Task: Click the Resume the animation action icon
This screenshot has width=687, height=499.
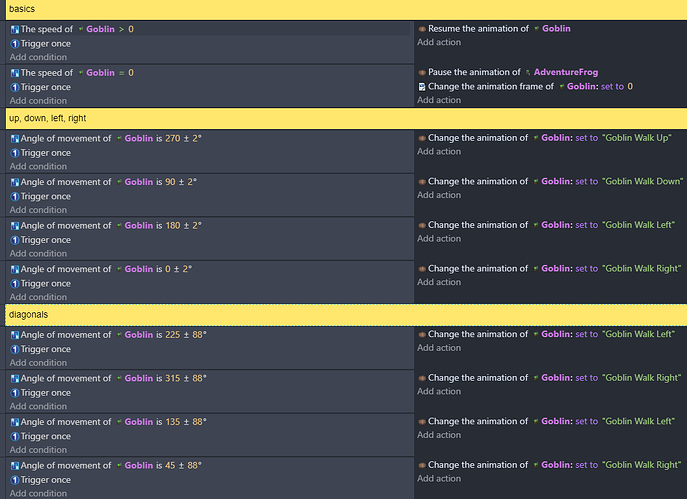Action: click(422, 29)
